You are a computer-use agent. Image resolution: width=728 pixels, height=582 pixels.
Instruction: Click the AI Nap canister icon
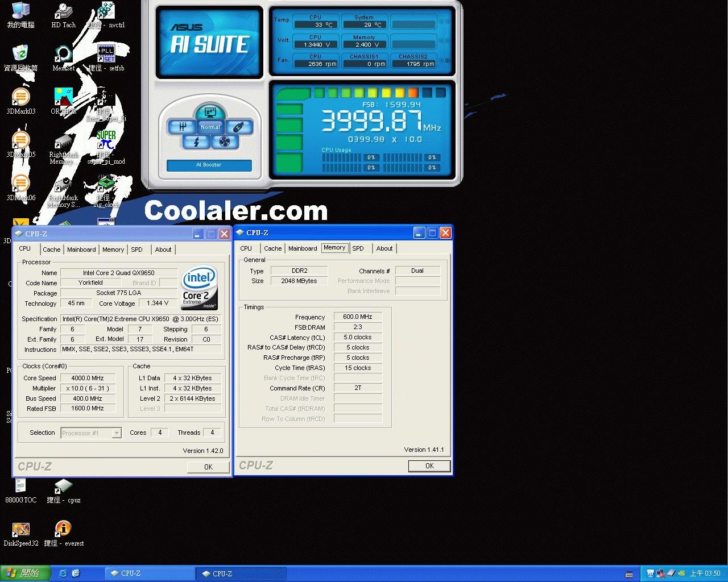pyautogui.click(x=239, y=127)
